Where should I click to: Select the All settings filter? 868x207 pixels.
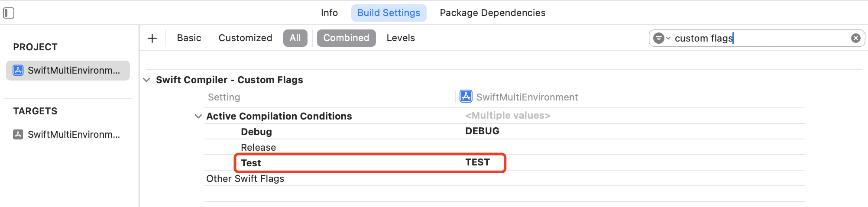[x=295, y=38]
